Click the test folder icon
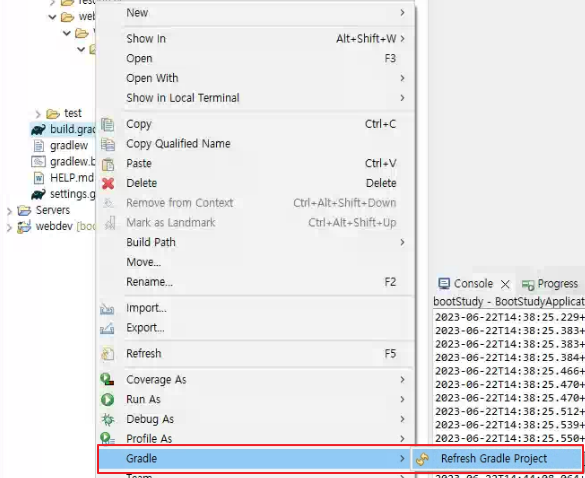Image resolution: width=585 pixels, height=478 pixels. (x=53, y=113)
